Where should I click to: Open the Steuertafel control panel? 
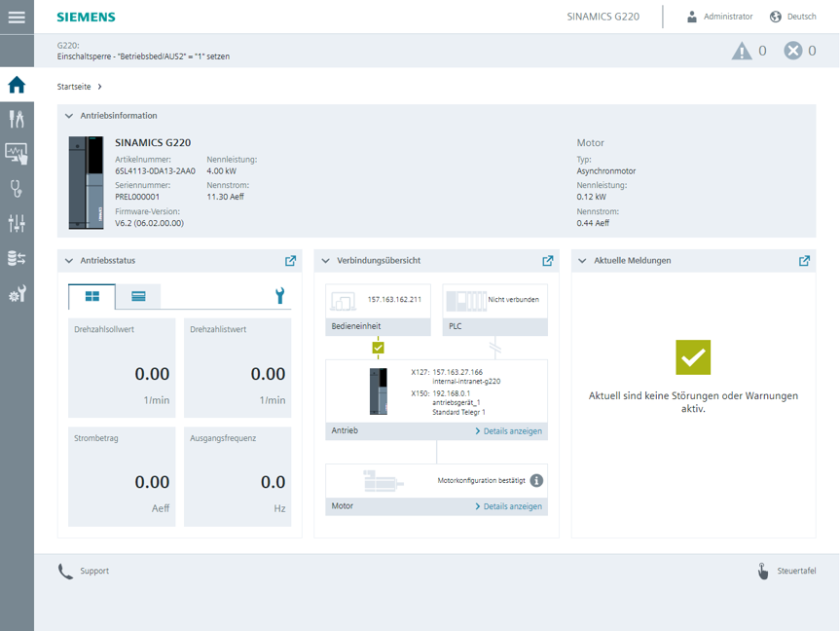796,571
